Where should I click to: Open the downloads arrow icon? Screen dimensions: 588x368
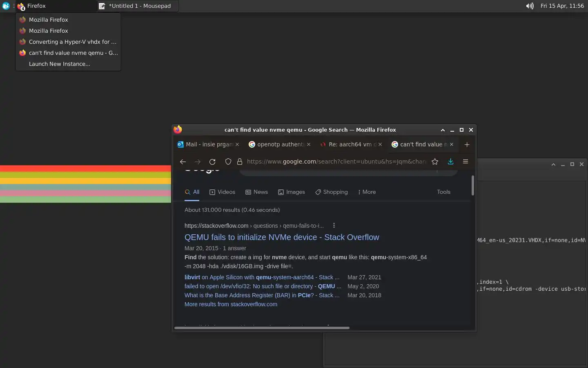pyautogui.click(x=450, y=162)
